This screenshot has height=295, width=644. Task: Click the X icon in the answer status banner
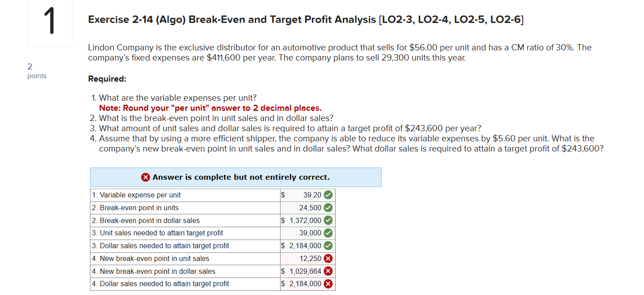coord(146,177)
